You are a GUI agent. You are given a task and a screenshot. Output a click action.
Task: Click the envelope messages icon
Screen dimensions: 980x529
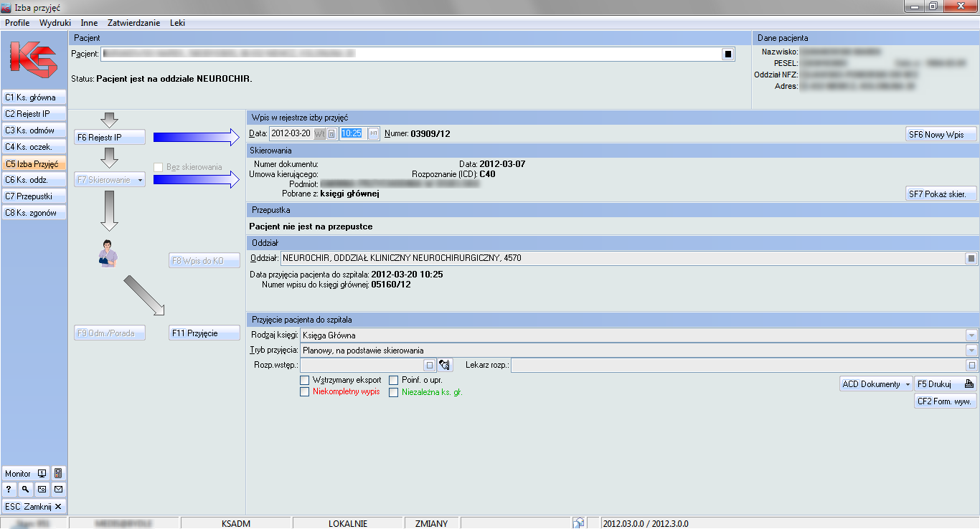coord(58,490)
